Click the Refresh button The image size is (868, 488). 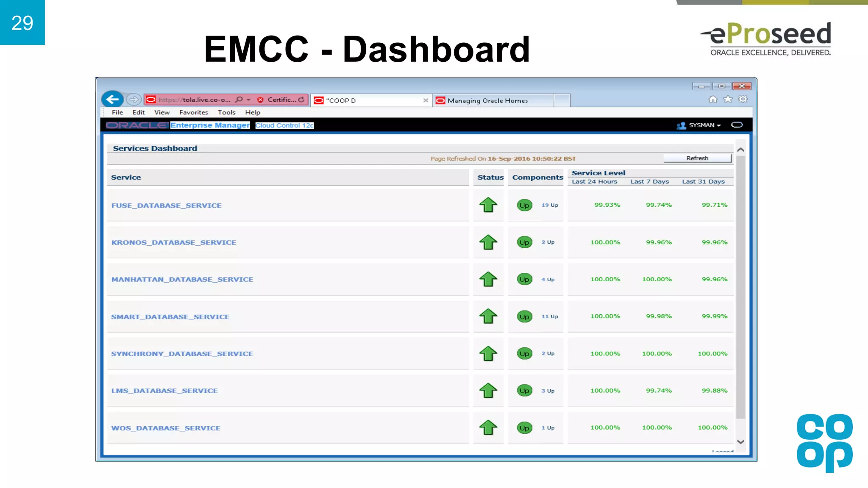pos(698,158)
